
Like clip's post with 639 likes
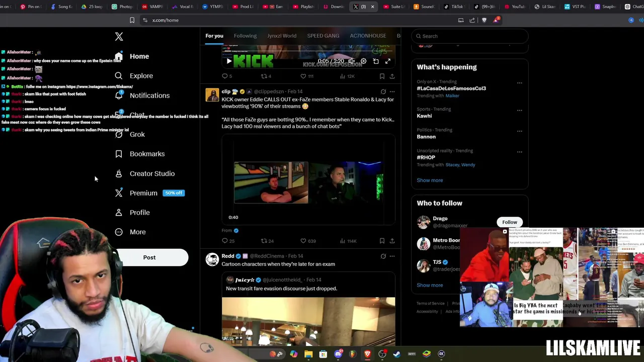coord(308,241)
